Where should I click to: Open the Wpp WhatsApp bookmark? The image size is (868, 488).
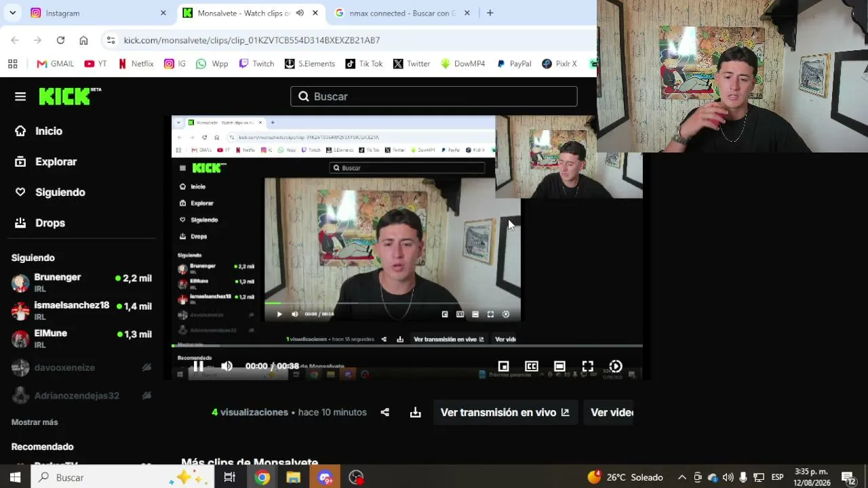212,64
